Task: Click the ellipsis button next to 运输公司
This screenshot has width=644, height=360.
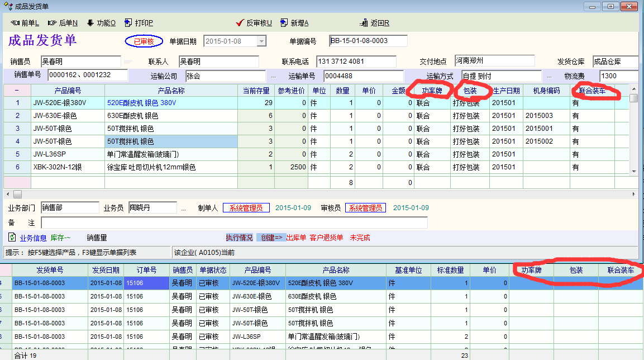Action: pos(273,76)
